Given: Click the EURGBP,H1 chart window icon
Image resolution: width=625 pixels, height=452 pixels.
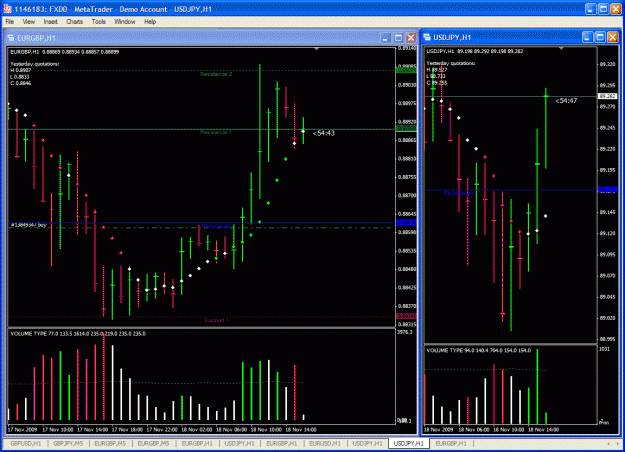Looking at the screenshot, I should click(x=11, y=38).
